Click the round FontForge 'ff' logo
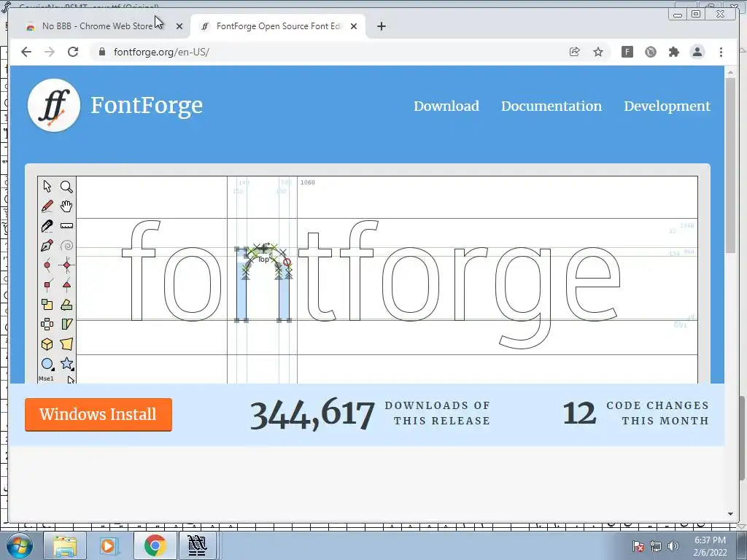The width and height of the screenshot is (747, 560). (x=53, y=105)
